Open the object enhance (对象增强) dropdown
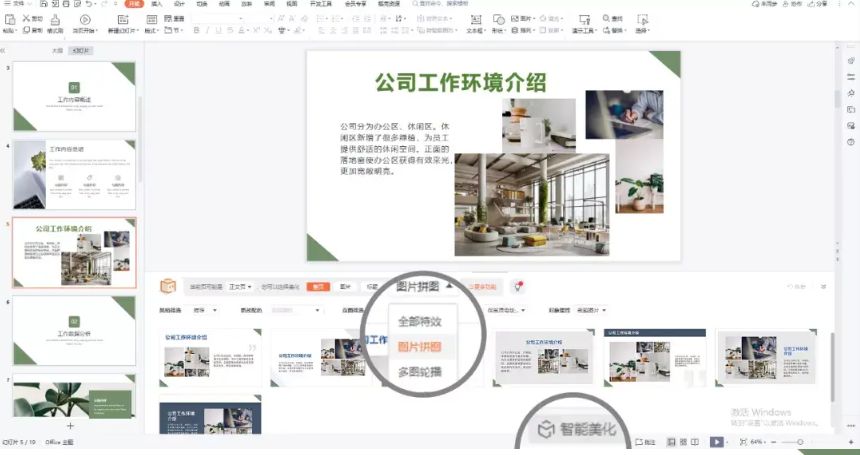 point(592,310)
